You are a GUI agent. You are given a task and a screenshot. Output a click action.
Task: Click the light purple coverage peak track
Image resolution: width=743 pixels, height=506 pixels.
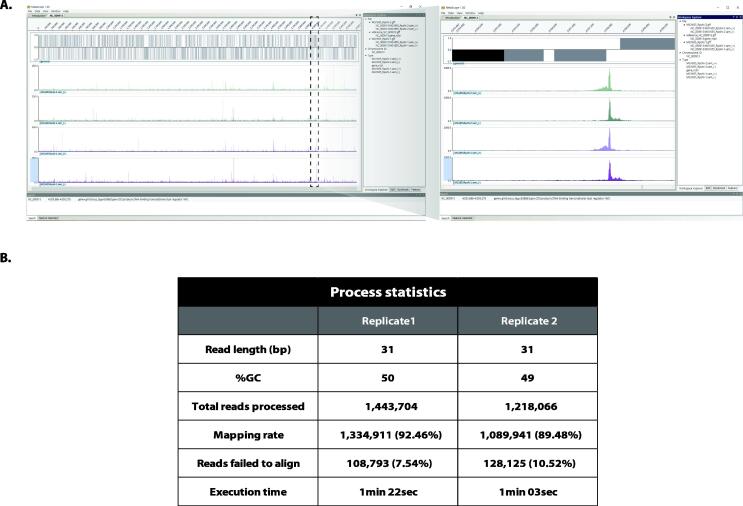[610, 142]
